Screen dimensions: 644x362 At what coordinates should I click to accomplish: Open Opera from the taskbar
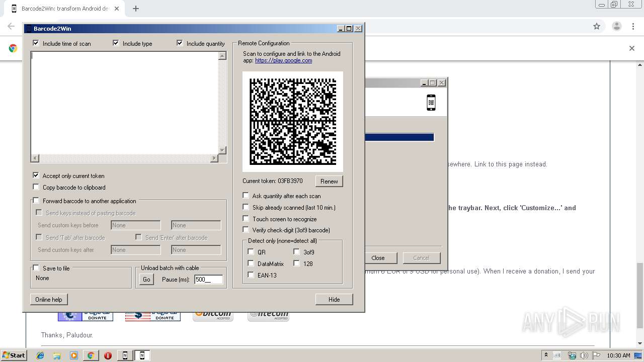(x=108, y=355)
